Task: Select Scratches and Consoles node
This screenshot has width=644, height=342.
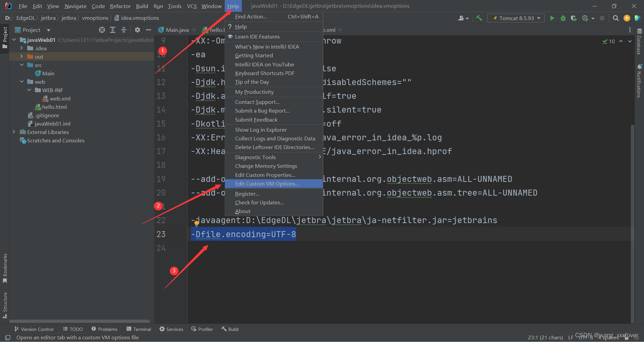Action: [56, 140]
